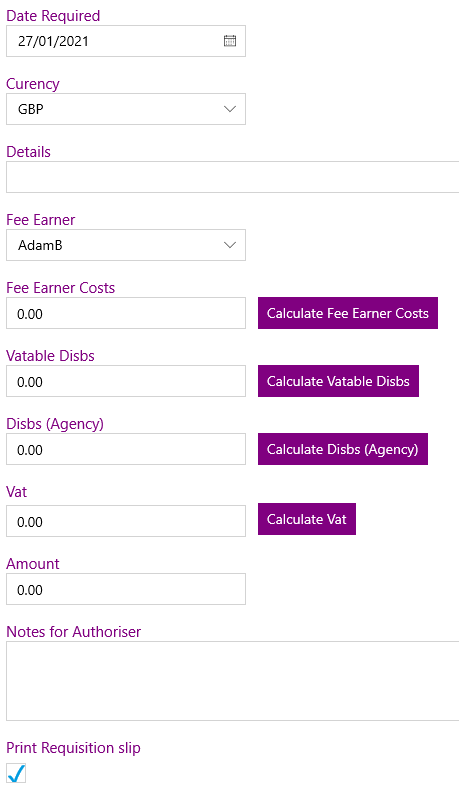Focus the Details text field
Viewport: 459px width, 796px height.
point(233,177)
